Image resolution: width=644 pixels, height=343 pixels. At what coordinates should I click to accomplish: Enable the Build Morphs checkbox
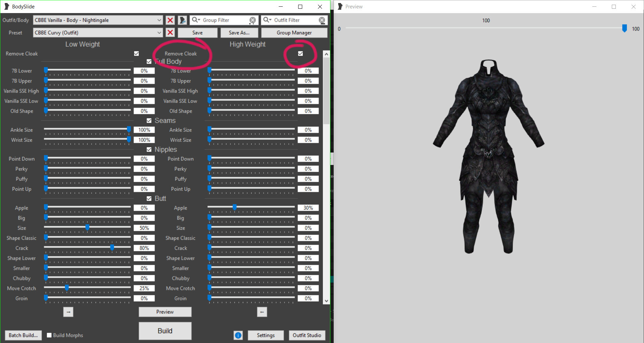point(49,335)
